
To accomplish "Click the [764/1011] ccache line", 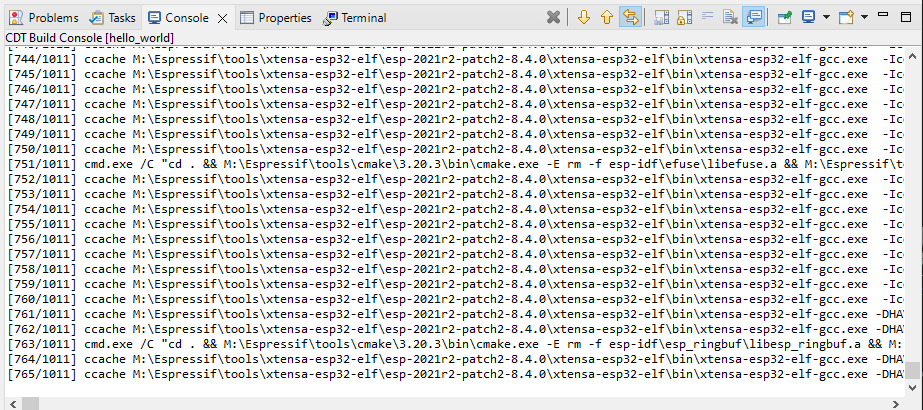I will (456, 359).
